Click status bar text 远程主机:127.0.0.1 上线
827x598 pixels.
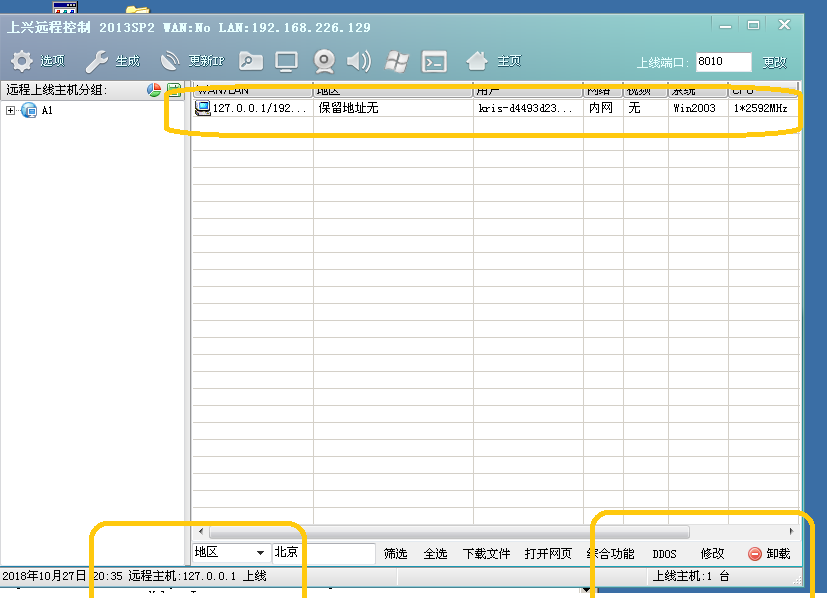tap(197, 576)
